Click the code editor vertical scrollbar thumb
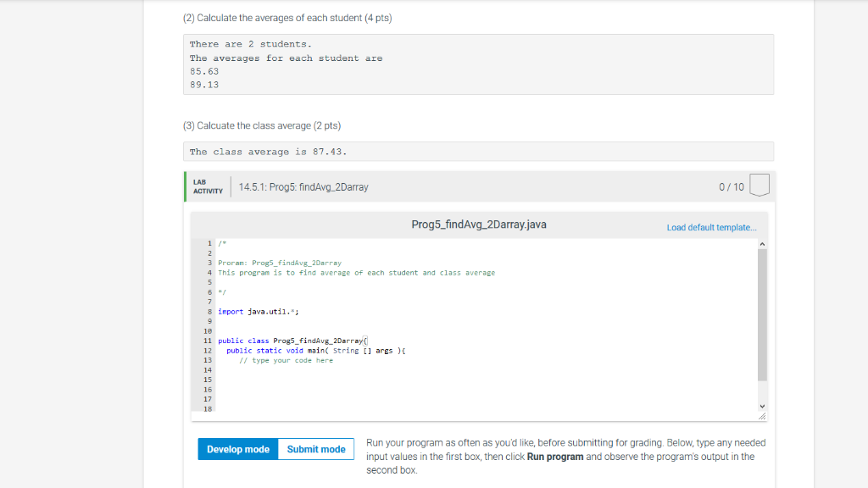 click(762, 315)
